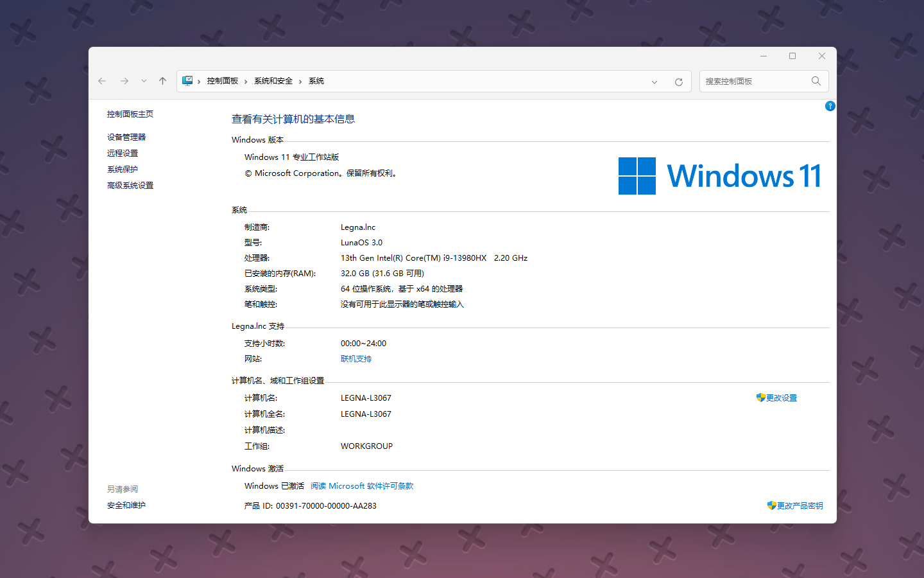
Task: Select 系统 breadcrumb item
Action: 316,81
